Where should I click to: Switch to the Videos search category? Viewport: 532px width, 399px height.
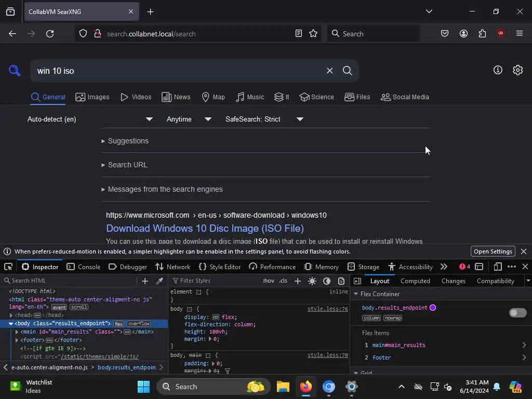pos(136,97)
